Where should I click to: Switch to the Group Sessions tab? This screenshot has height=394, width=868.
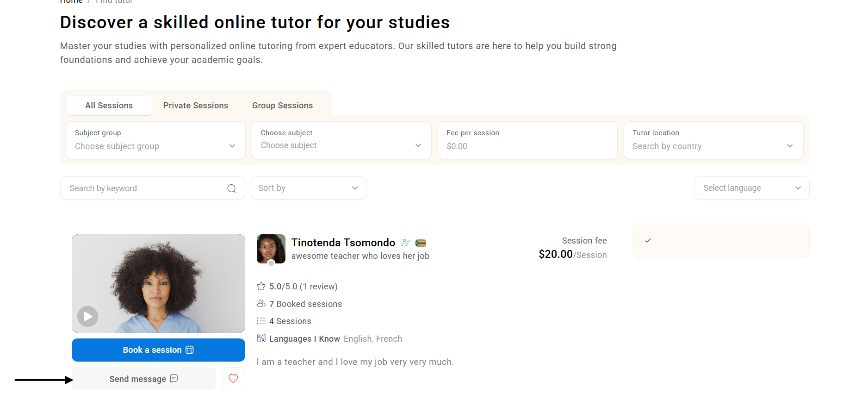pyautogui.click(x=282, y=106)
